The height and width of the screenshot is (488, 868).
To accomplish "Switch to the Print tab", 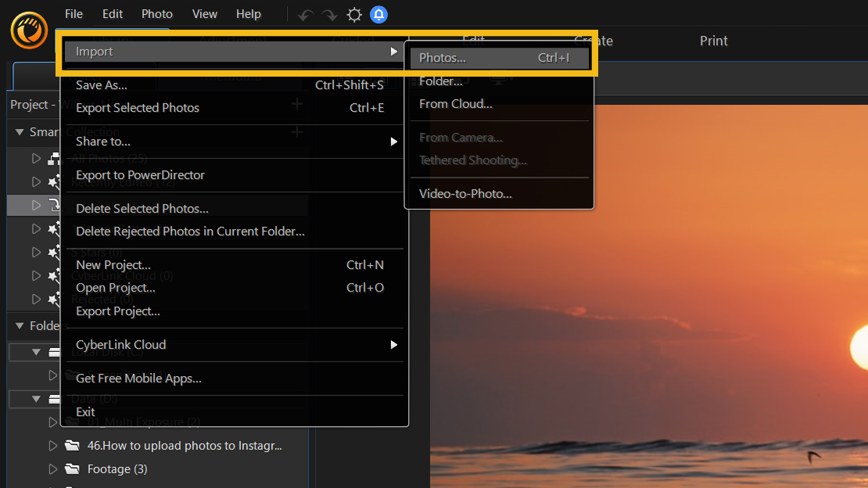I will [713, 41].
